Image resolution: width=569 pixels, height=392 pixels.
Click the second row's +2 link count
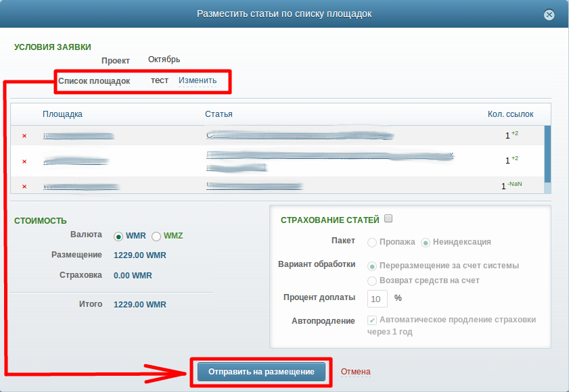tap(515, 158)
